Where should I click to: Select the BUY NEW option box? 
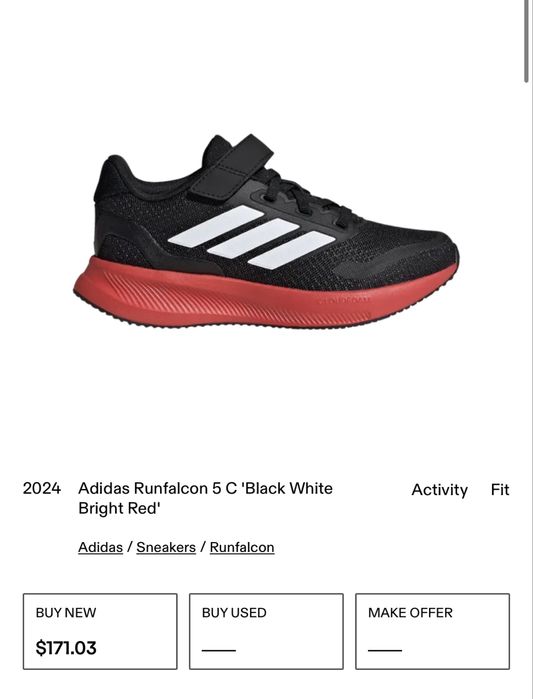(100, 631)
